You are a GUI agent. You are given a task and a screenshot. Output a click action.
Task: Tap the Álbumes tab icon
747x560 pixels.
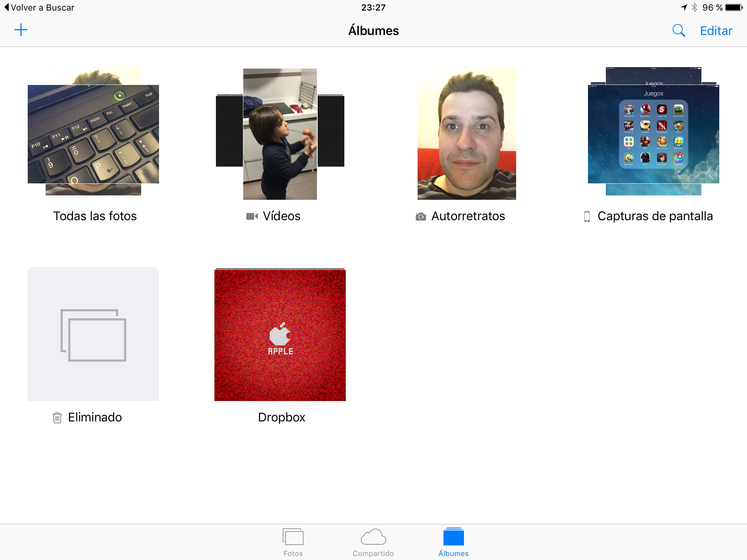(x=453, y=537)
